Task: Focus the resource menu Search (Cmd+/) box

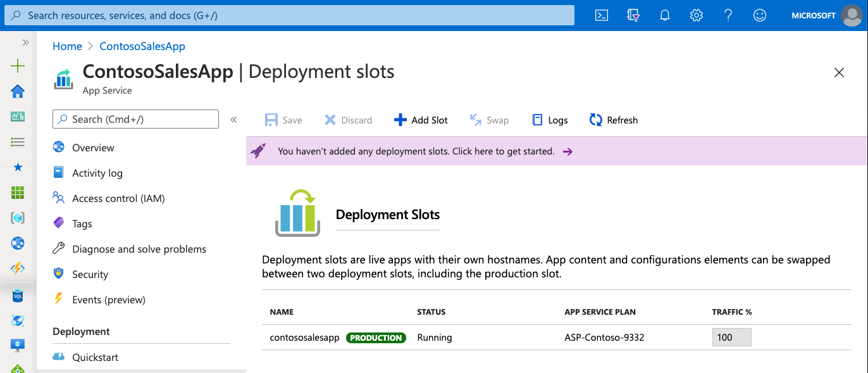Action: click(135, 119)
